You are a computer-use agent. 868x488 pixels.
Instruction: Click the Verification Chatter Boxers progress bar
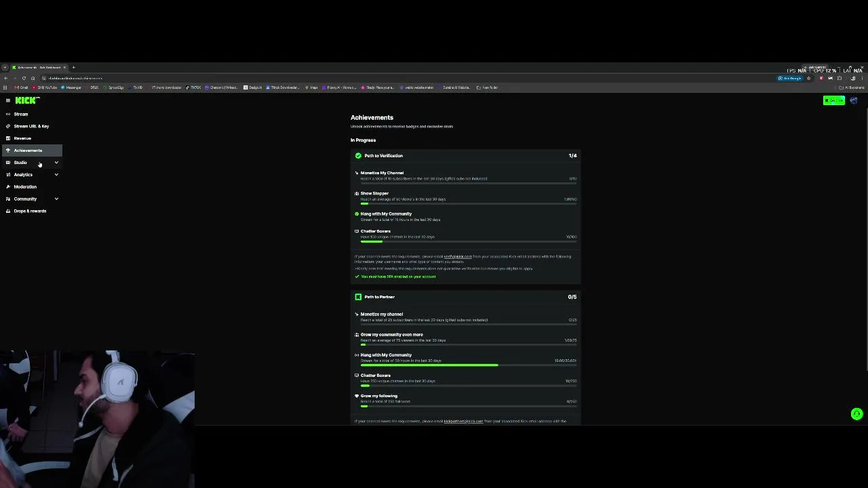(x=469, y=241)
